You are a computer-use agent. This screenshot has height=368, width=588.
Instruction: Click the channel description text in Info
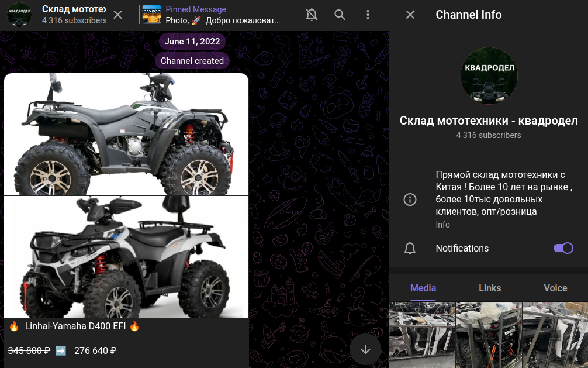tap(504, 193)
